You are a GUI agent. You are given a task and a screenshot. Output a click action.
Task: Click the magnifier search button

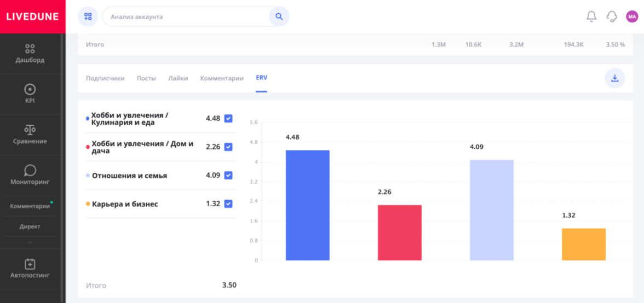[279, 16]
